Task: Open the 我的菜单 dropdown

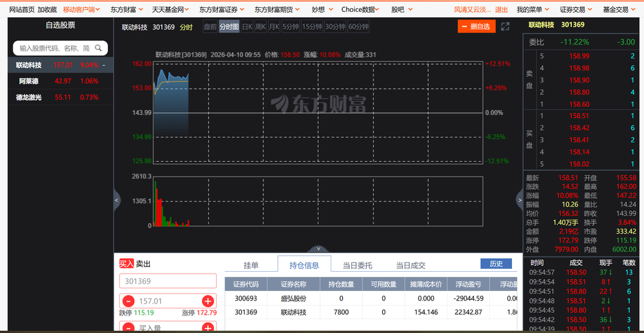Action: pyautogui.click(x=532, y=9)
